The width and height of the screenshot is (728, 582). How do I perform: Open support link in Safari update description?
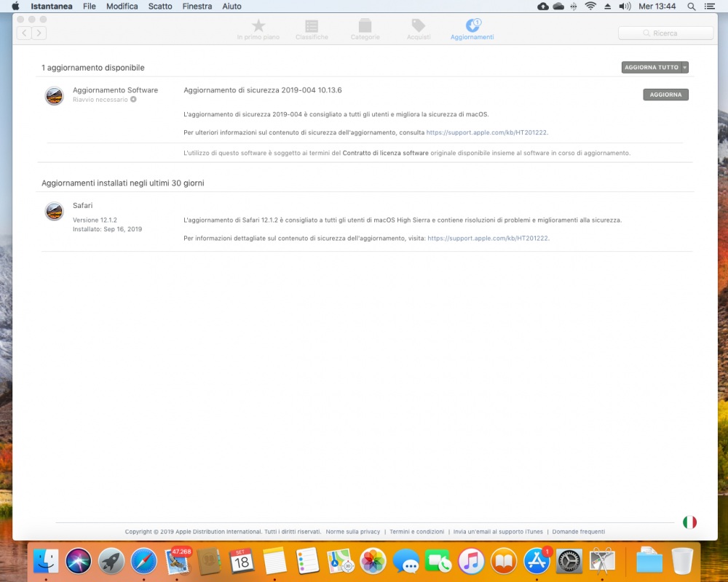[488, 238]
